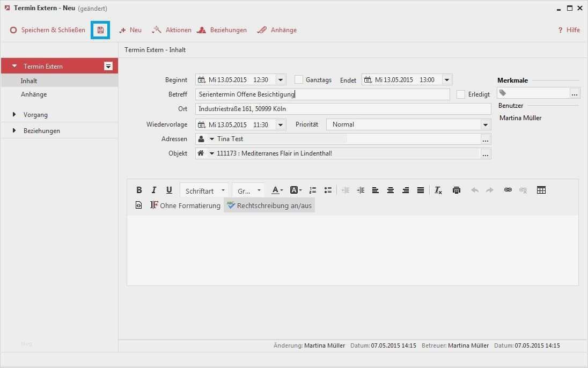Open the font size Gr... dropdown
This screenshot has height=368, width=588.
pos(248,191)
